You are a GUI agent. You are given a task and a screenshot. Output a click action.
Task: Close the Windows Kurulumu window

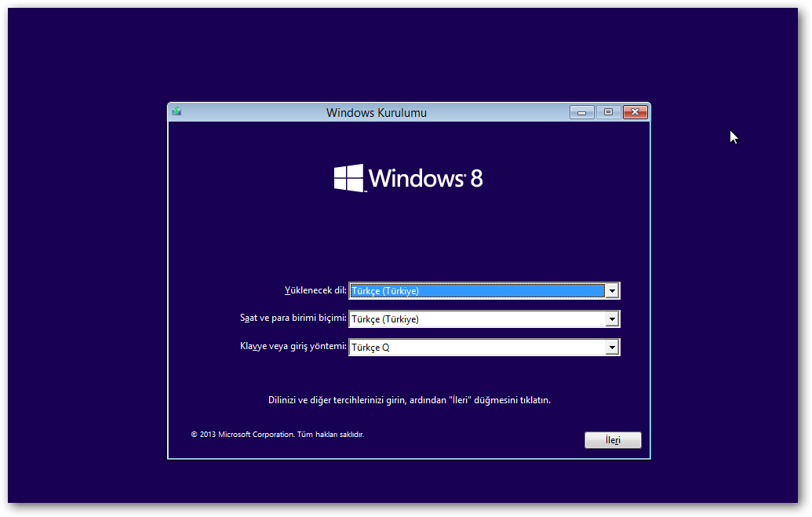click(635, 112)
